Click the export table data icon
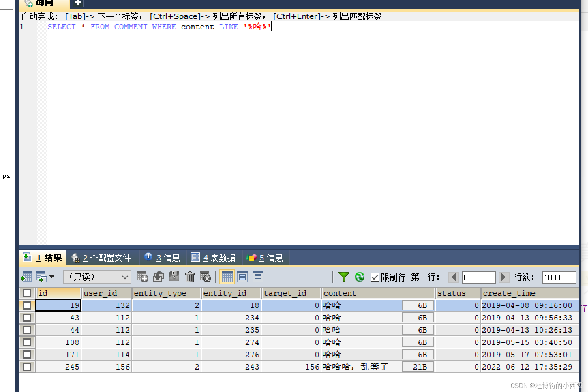Image resolution: width=588 pixels, height=392 pixels. click(x=26, y=277)
